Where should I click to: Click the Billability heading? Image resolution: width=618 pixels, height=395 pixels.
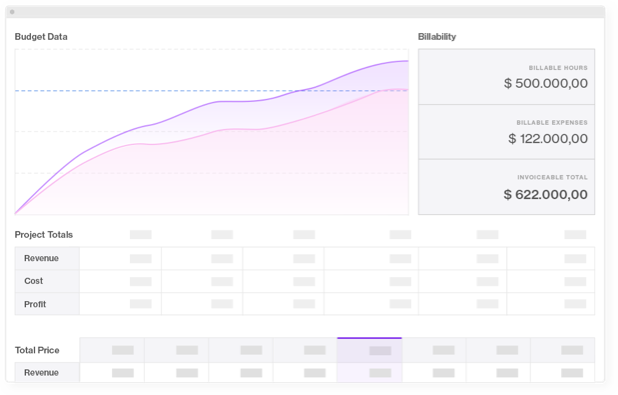[x=437, y=37]
